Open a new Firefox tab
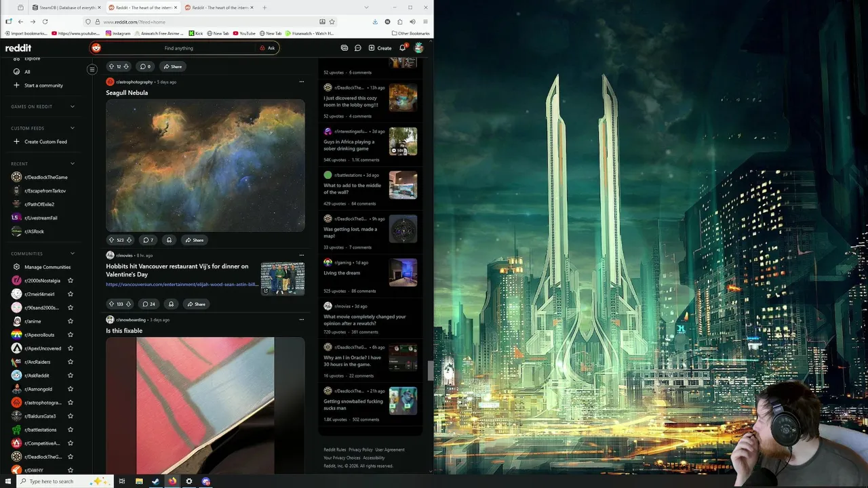Image resolution: width=868 pixels, height=488 pixels. (264, 7)
